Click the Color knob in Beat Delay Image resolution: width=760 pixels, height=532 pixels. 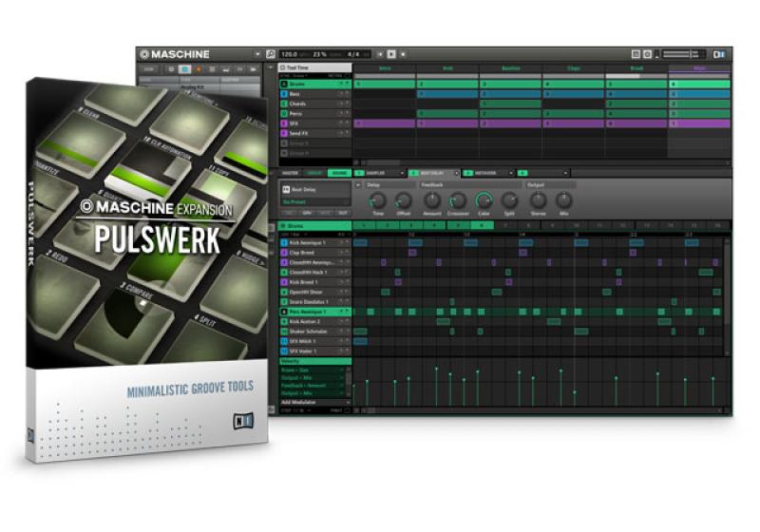pyautogui.click(x=484, y=200)
